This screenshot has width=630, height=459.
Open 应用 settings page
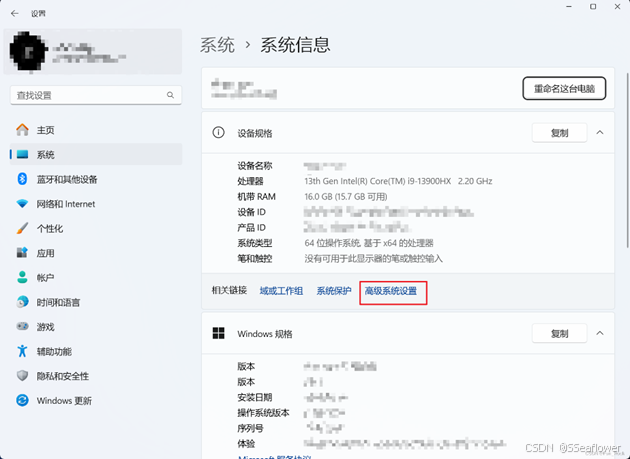click(96, 253)
